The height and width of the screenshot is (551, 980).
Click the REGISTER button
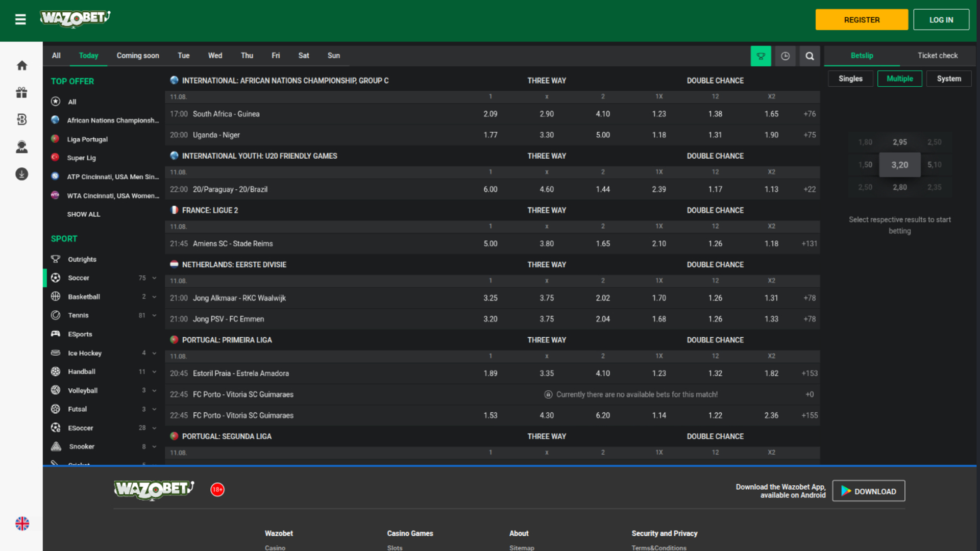(x=862, y=19)
